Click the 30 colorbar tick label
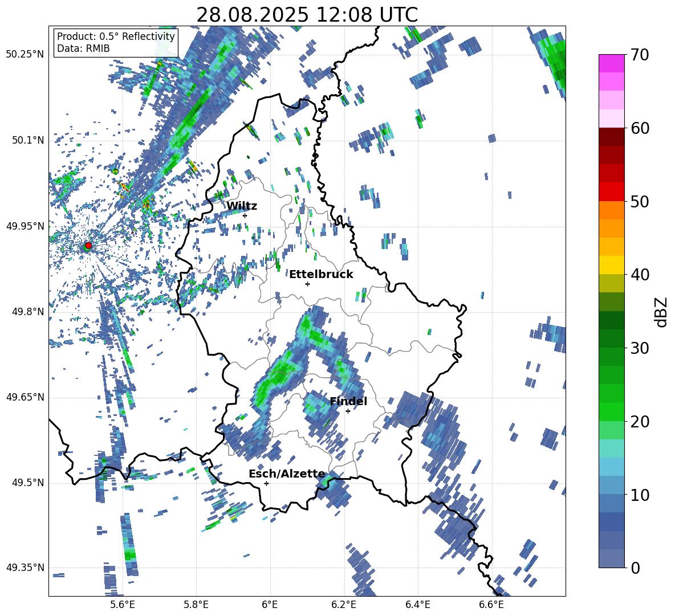This screenshot has height=616, width=675. click(x=640, y=348)
